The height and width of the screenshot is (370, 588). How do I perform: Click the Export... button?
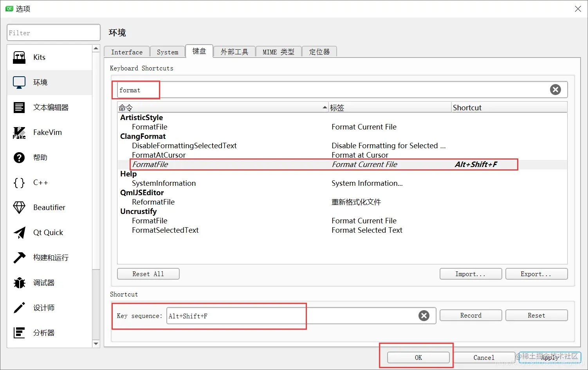(x=536, y=274)
